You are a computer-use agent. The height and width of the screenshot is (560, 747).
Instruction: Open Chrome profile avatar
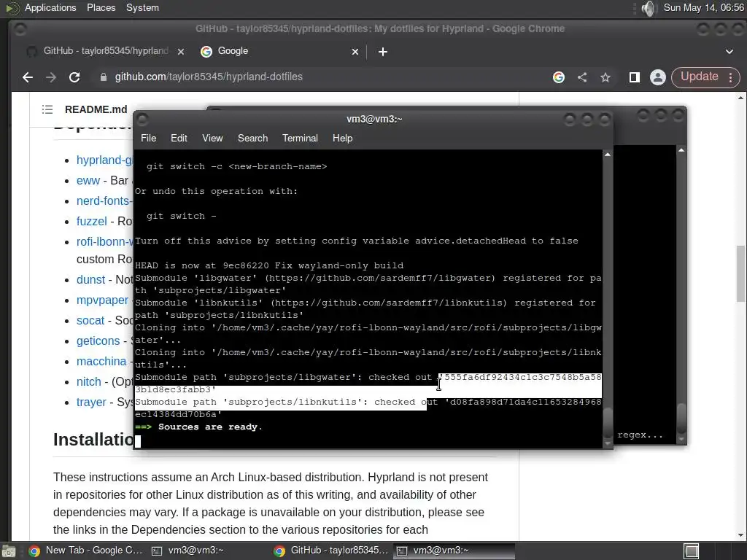coord(658,77)
